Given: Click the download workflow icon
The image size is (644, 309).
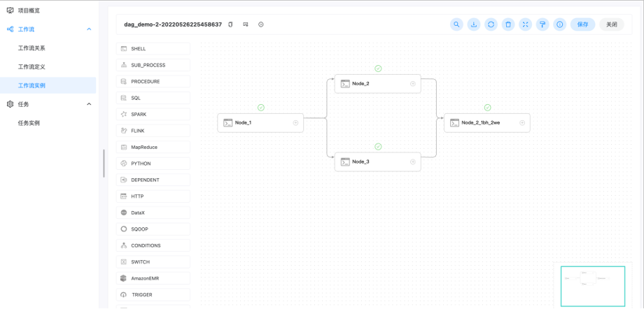Looking at the screenshot, I should (474, 24).
